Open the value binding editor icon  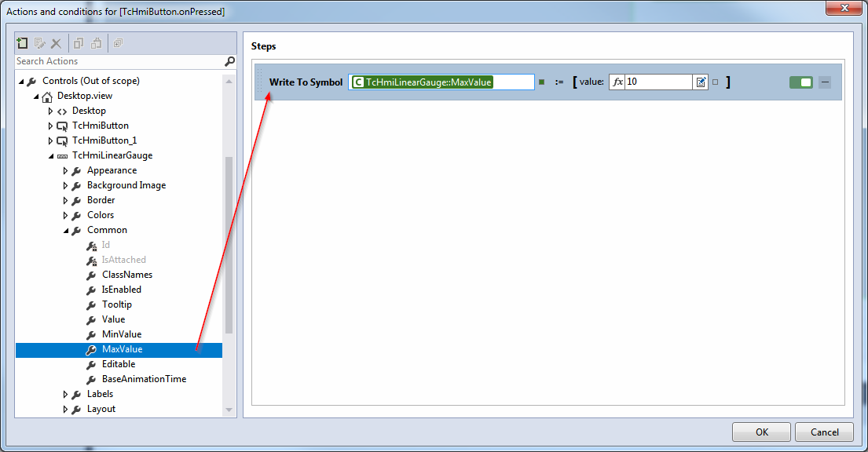click(x=700, y=82)
